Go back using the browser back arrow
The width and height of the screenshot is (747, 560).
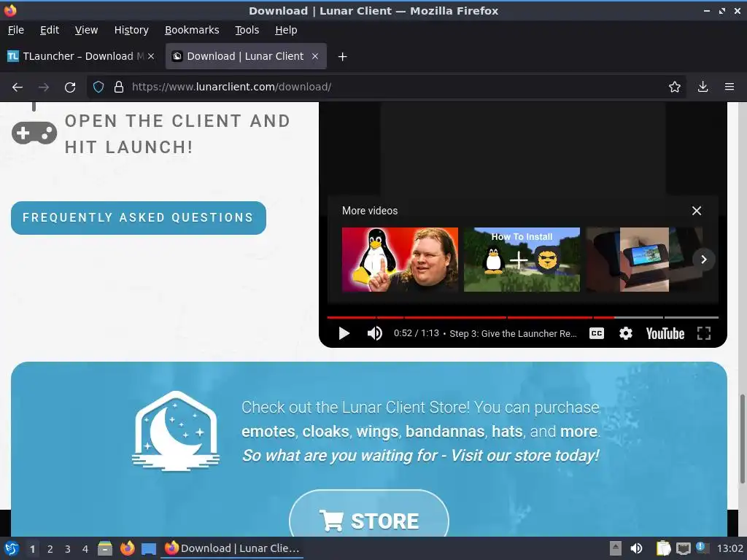pyautogui.click(x=18, y=87)
